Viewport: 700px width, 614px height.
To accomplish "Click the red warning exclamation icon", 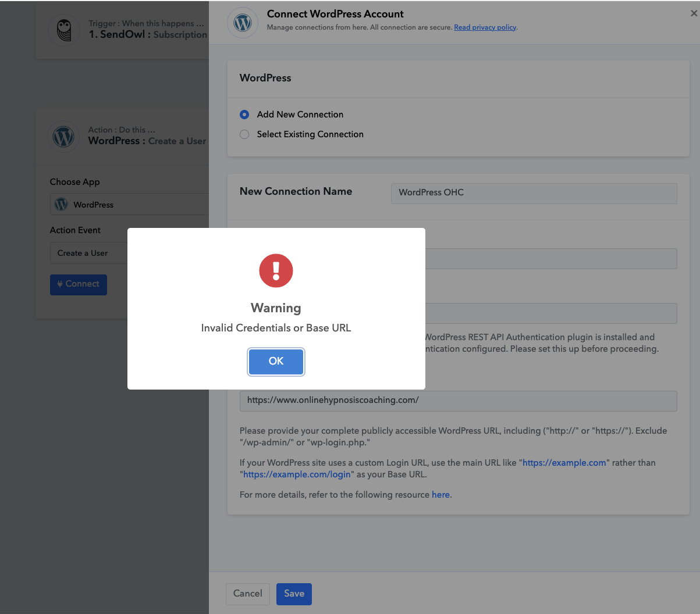I will [276, 270].
